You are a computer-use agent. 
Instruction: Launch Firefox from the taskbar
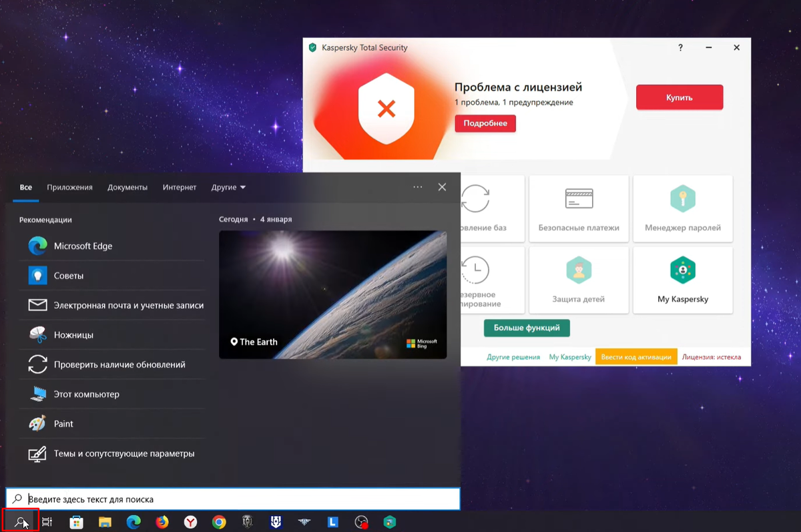(162, 522)
